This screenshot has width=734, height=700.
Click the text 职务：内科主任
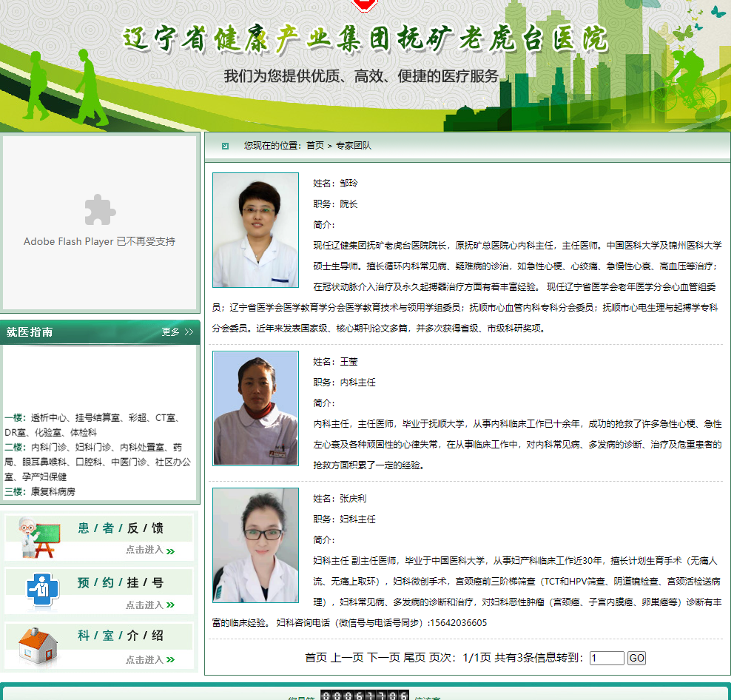pyautogui.click(x=344, y=383)
